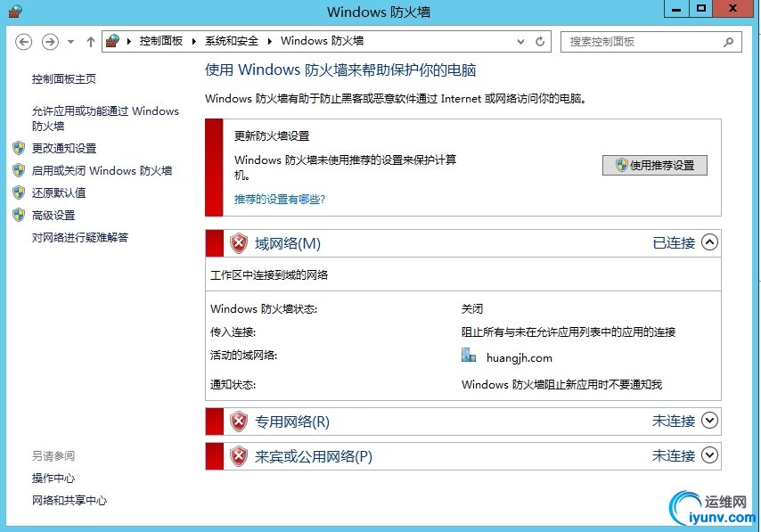Click the huangjh.com domain name text
Screen dimensions: 761x532
(520, 358)
